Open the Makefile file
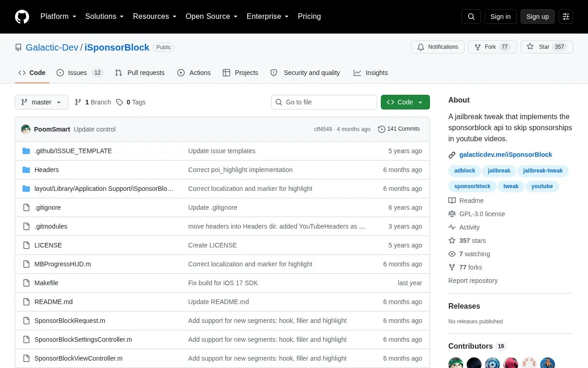The height and width of the screenshot is (368, 588). tap(46, 283)
